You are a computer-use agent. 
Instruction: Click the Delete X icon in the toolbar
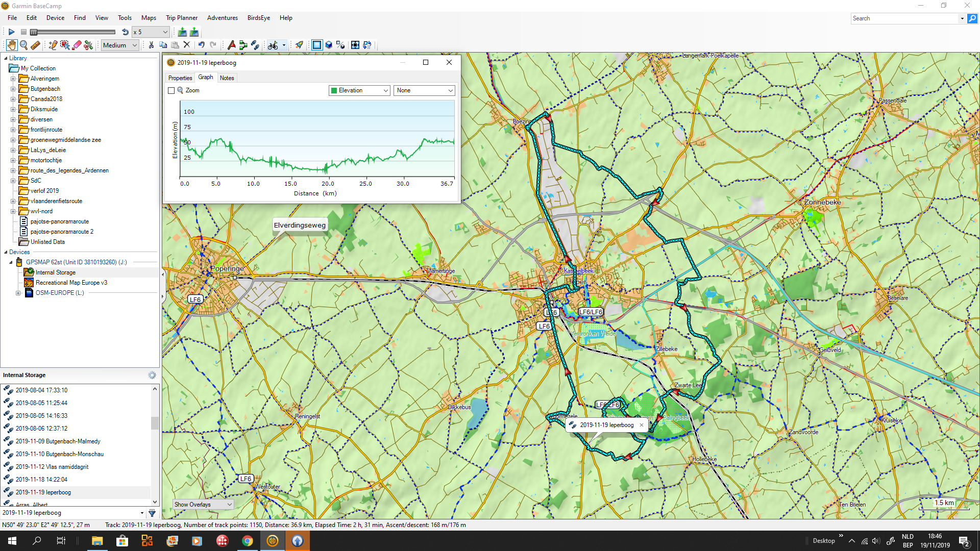[x=187, y=45]
